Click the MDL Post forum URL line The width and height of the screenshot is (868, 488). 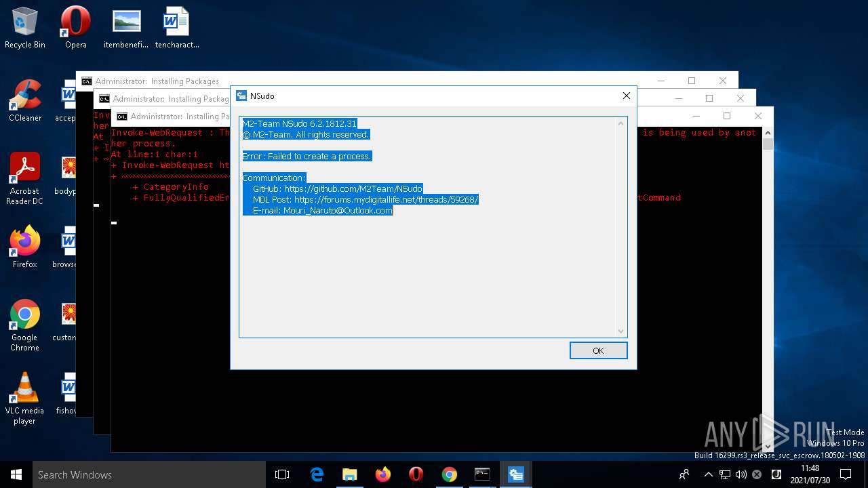[x=366, y=199]
